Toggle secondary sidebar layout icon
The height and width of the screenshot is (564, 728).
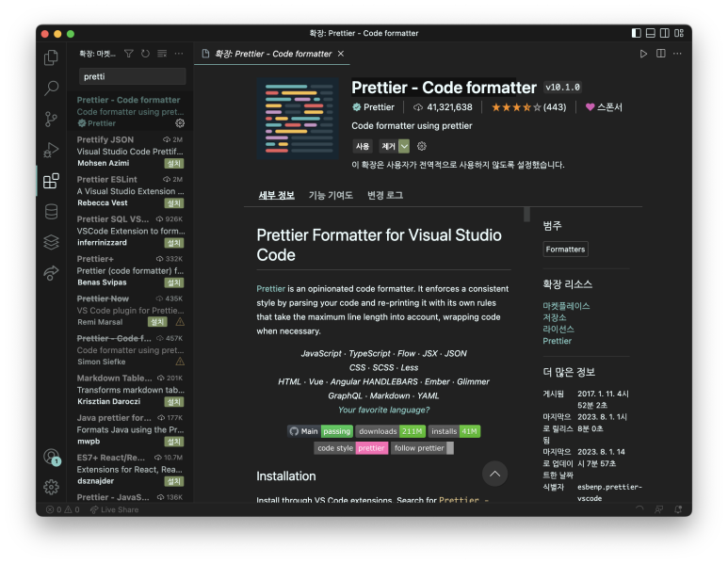(x=665, y=33)
